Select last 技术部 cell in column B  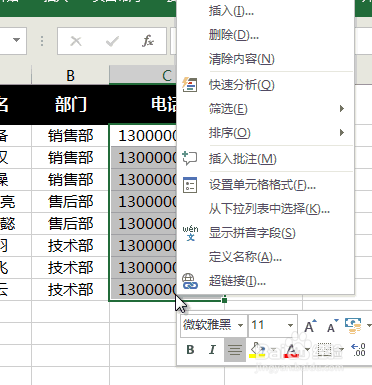[x=70, y=289]
